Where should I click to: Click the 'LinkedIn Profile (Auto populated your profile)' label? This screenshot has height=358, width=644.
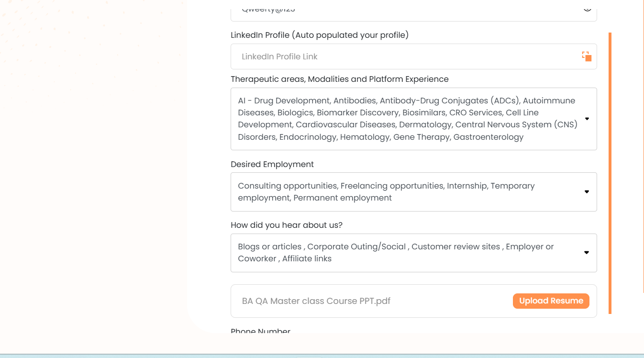point(319,35)
